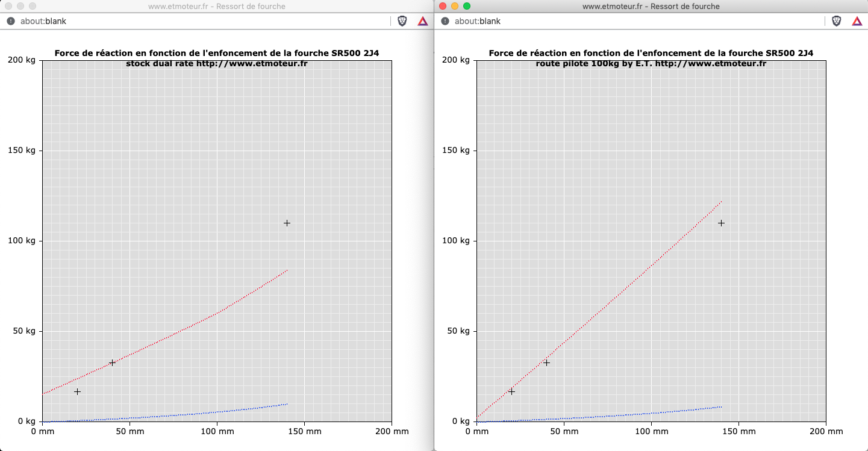Screen dimensions: 868x451
Task: Click right chart main title 'Force de réaction'
Action: tap(651, 53)
